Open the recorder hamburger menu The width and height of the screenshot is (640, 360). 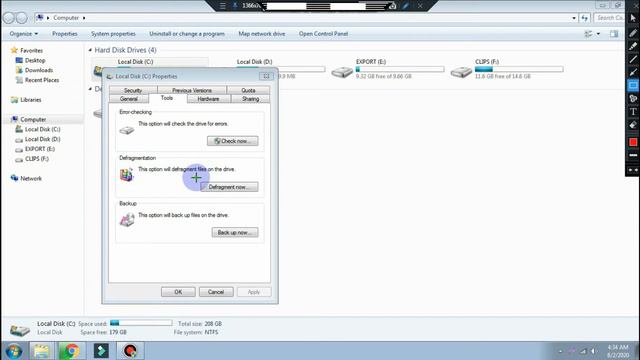point(222,6)
